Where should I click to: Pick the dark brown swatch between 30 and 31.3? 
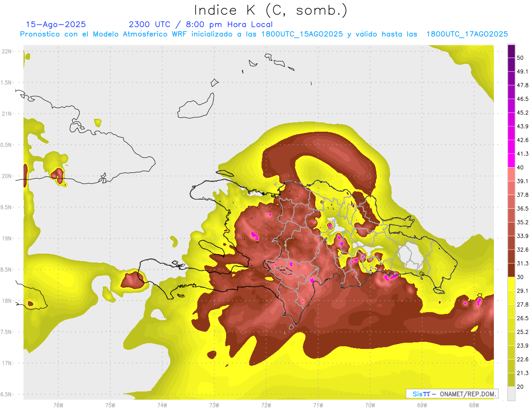point(511,270)
